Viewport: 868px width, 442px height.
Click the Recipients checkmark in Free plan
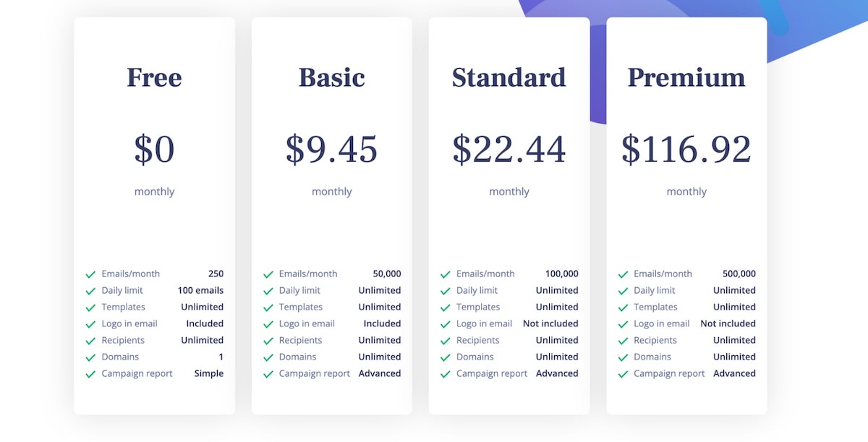[90, 341]
